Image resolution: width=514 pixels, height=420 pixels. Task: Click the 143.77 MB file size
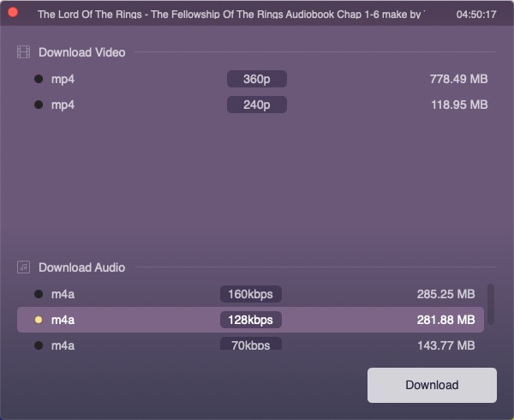point(446,345)
